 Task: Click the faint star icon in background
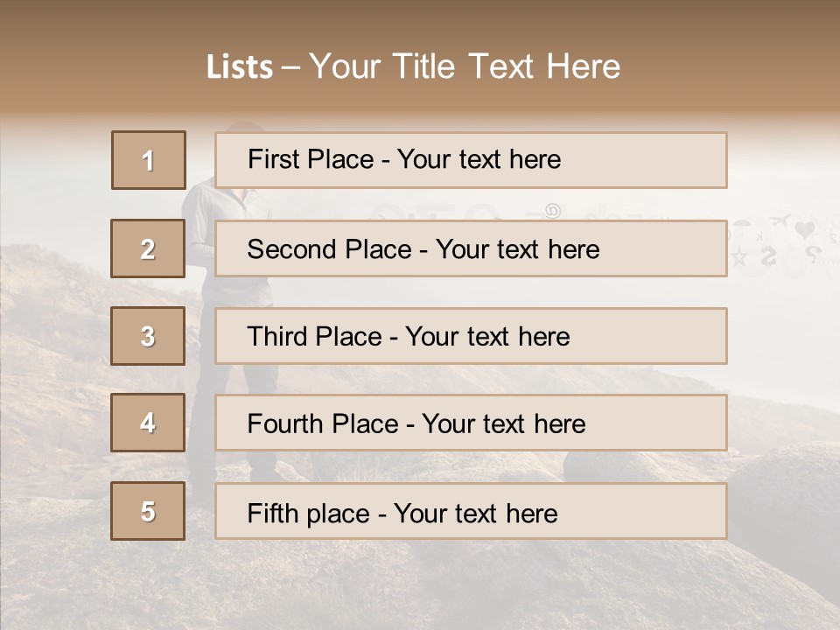[739, 256]
